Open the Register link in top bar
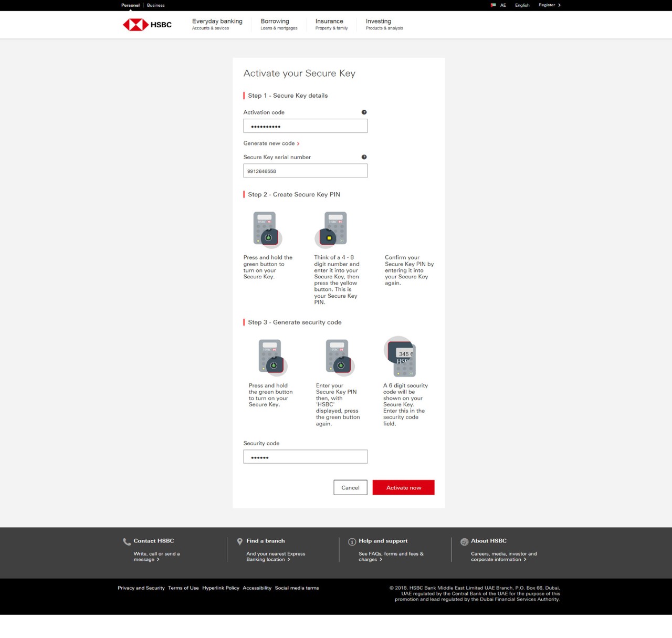The width and height of the screenshot is (672, 638). tap(549, 5)
